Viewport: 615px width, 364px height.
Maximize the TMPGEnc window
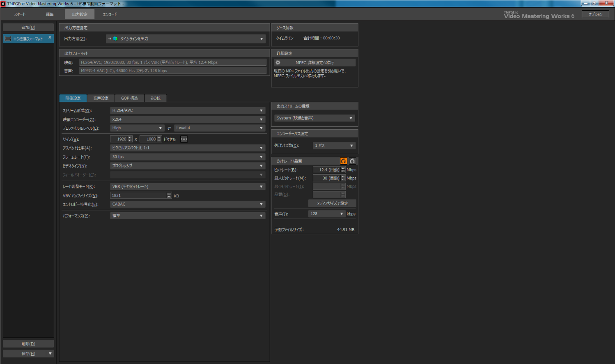(x=594, y=3)
